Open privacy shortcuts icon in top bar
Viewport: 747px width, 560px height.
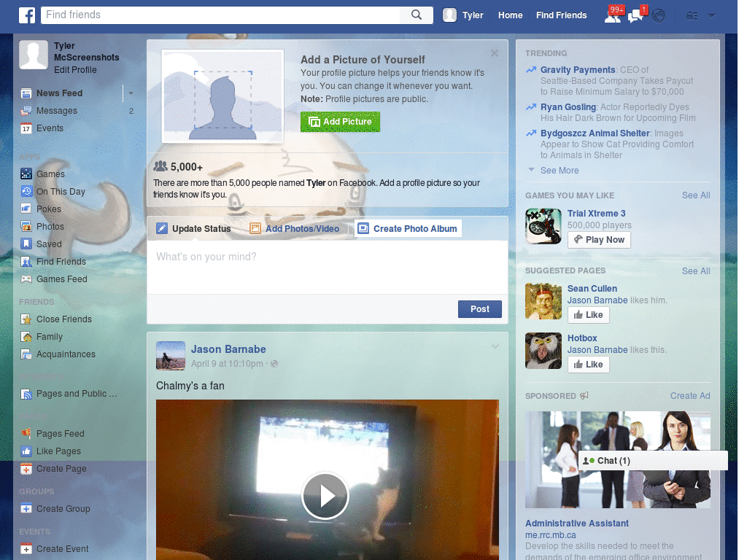coord(692,16)
